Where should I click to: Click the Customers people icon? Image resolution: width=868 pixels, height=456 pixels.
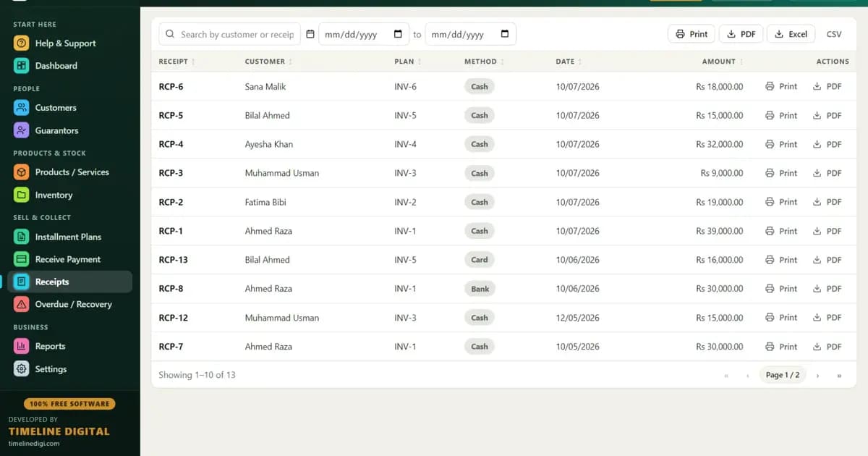[x=22, y=108]
